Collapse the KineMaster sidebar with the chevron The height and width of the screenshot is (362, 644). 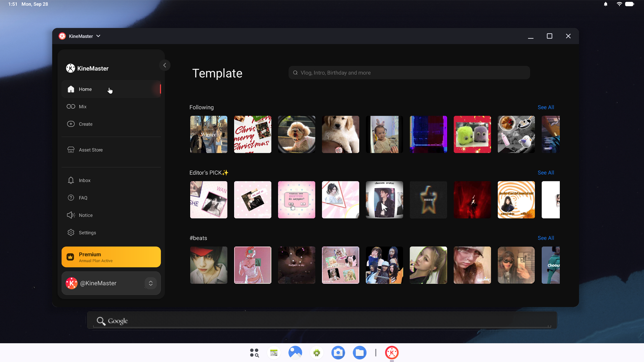(x=165, y=65)
